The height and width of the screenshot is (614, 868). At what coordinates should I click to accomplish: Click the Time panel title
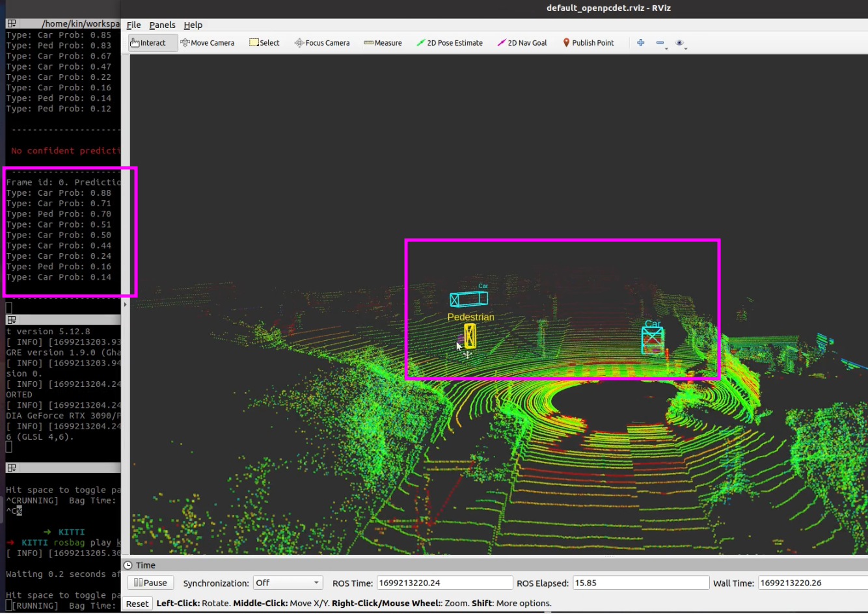[146, 565]
